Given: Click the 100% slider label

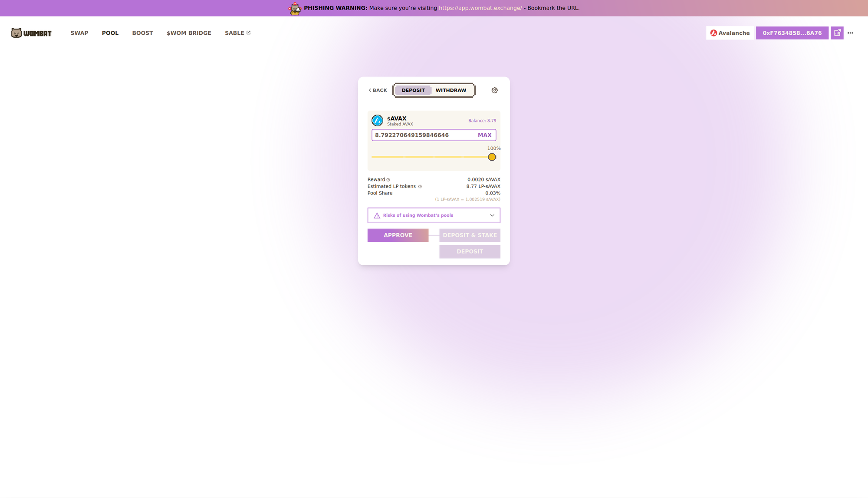Looking at the screenshot, I should coord(494,148).
